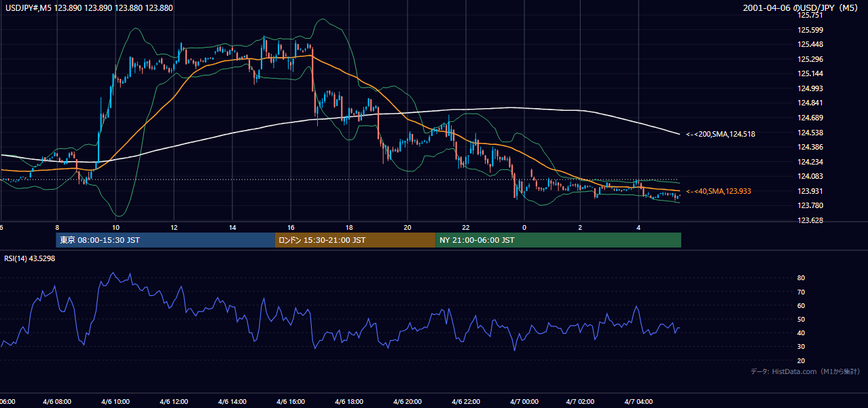Click price axis label 125.751
The image size is (868, 408).
click(x=811, y=15)
